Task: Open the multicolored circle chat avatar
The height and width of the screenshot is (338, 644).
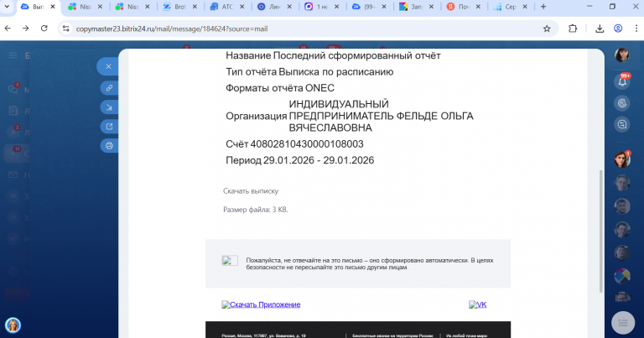Action: tap(622, 277)
